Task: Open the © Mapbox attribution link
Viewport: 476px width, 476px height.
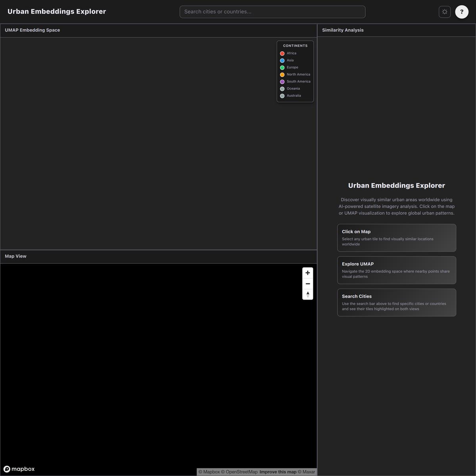Action: coord(209,472)
